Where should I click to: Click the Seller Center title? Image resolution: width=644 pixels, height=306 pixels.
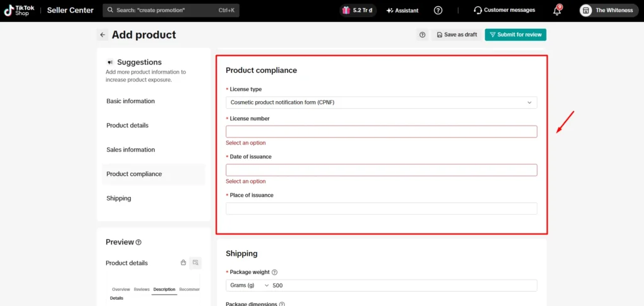pyautogui.click(x=70, y=10)
